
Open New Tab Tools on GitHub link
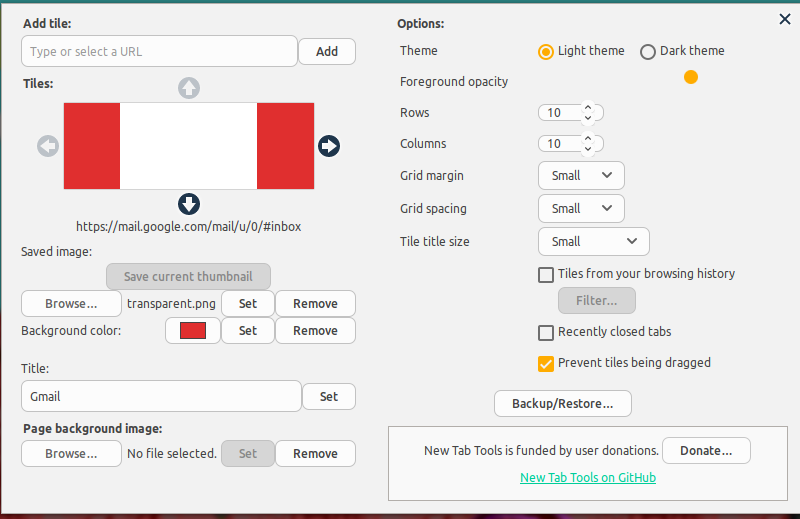coord(588,478)
